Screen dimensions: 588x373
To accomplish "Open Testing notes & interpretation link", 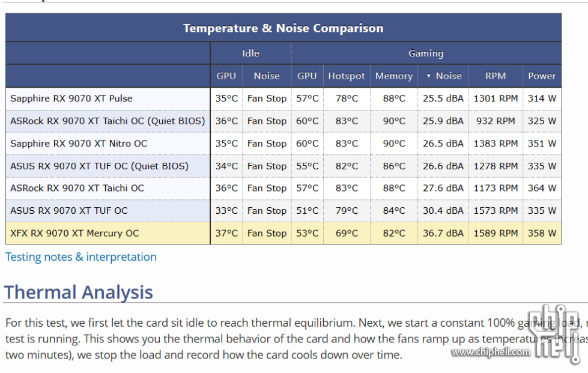I will pos(81,257).
